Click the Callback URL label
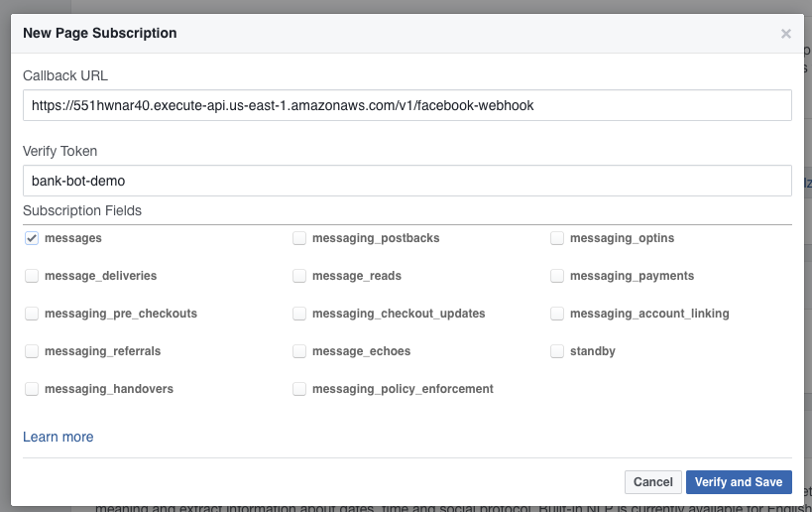 pyautogui.click(x=65, y=75)
